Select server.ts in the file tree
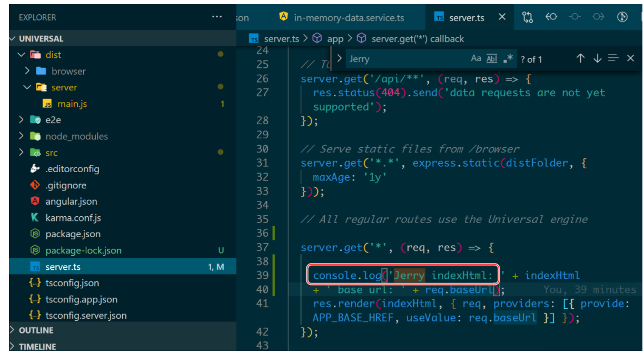Viewport: 644px width, 354px height. 123,267
